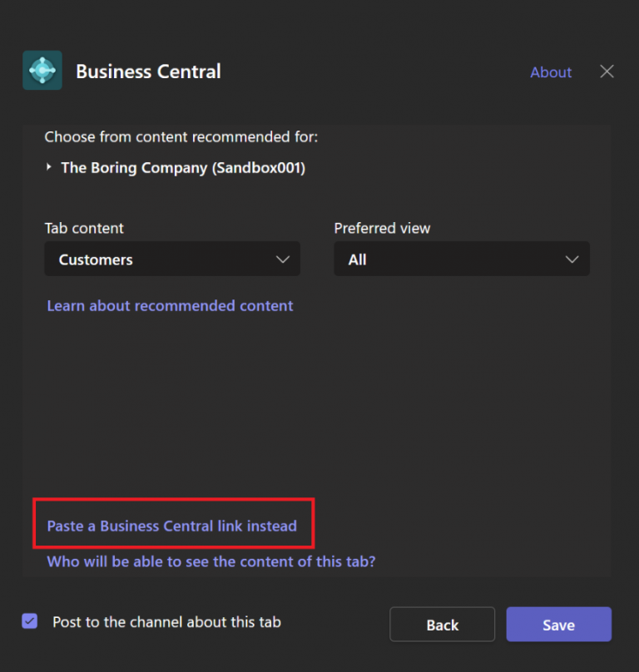Image resolution: width=639 pixels, height=672 pixels.
Task: Close the Business Central dialog
Action: [607, 72]
